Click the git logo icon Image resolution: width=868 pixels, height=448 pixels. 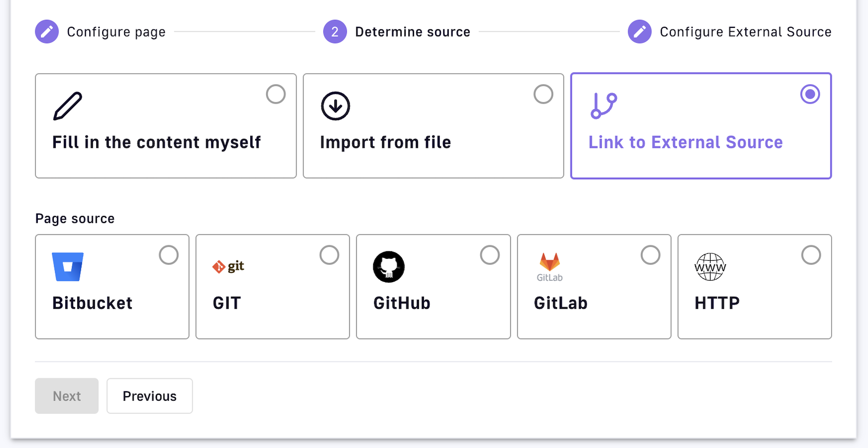[x=228, y=267]
